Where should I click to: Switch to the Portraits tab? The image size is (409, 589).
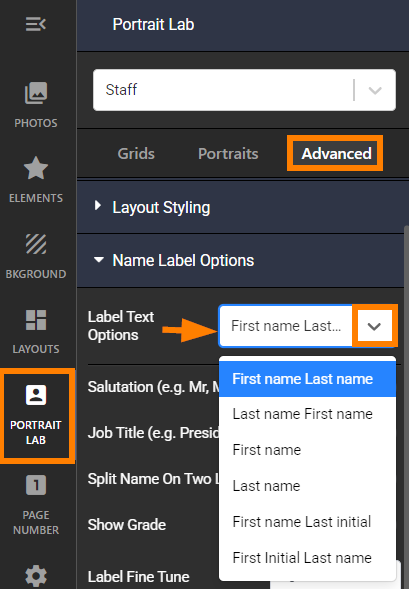tap(228, 154)
